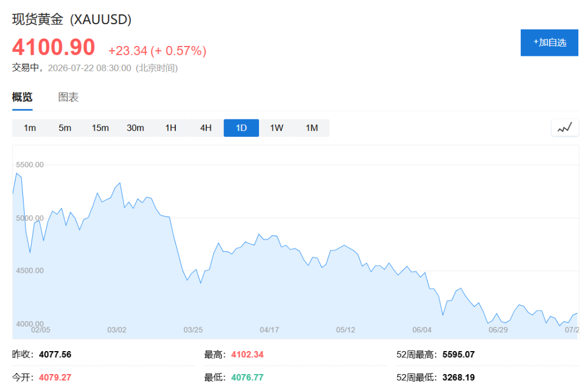
Task: Open the 概览 overview tab
Action: point(22,97)
